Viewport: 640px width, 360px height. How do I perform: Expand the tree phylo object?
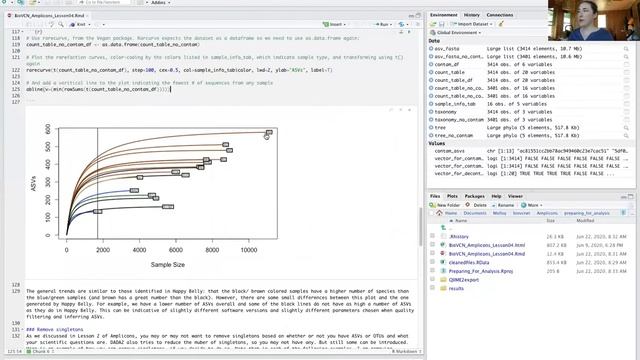click(431, 128)
